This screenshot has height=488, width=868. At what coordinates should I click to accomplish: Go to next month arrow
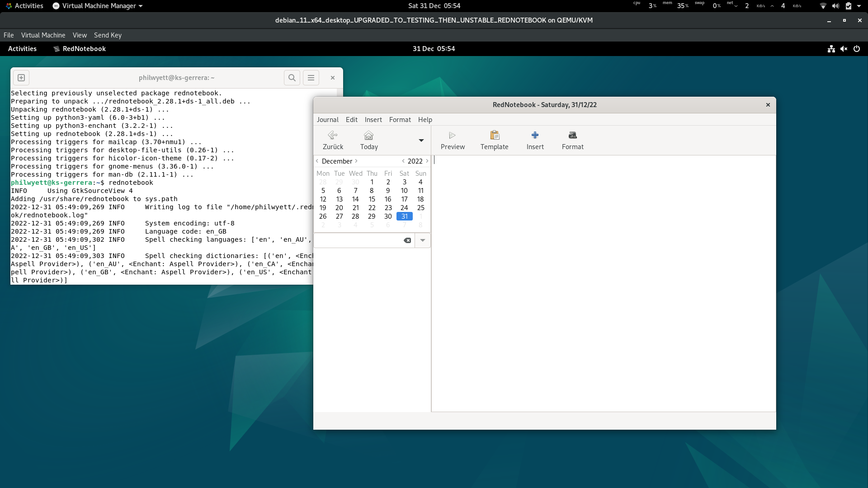(x=356, y=161)
